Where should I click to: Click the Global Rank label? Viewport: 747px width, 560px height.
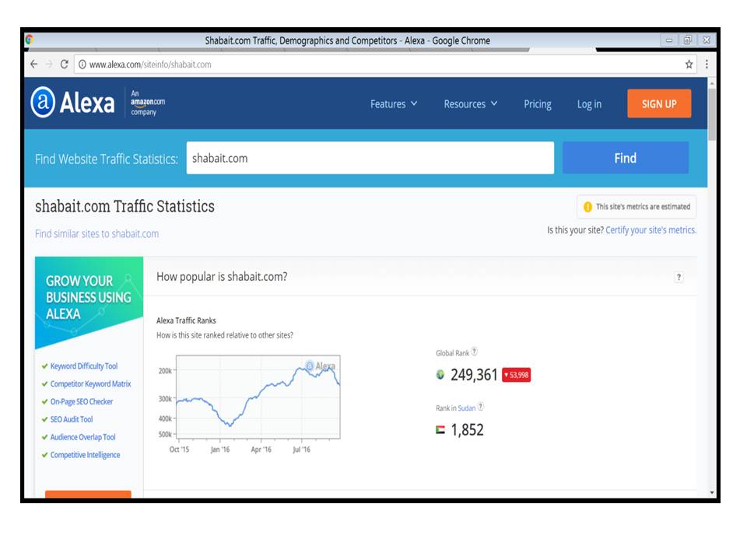pos(452,353)
